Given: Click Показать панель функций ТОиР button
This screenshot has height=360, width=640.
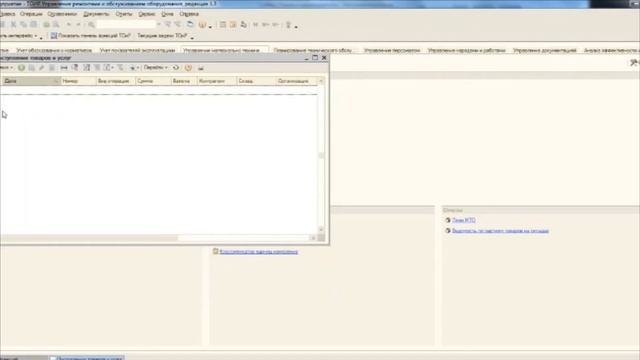Looking at the screenshot, I should pyautogui.click(x=91, y=36).
